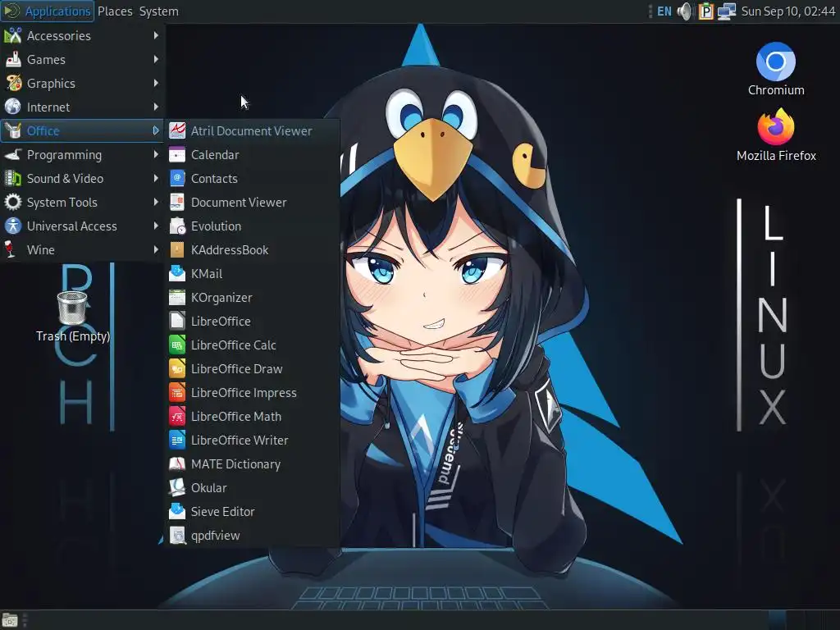Click the qpdfview icon

177,535
